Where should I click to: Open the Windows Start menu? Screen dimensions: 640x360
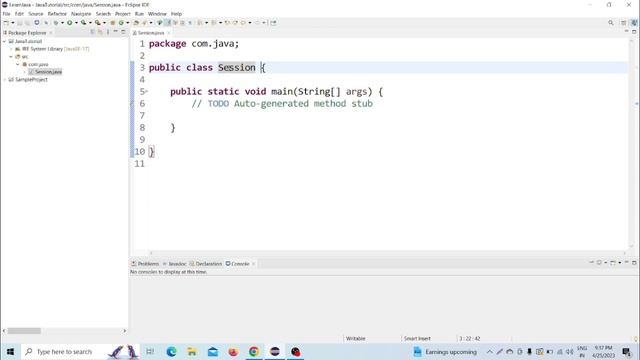pyautogui.click(x=10, y=351)
